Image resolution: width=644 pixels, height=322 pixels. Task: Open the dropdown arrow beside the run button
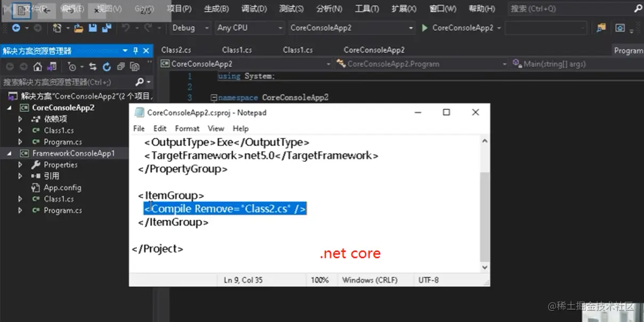(499, 28)
